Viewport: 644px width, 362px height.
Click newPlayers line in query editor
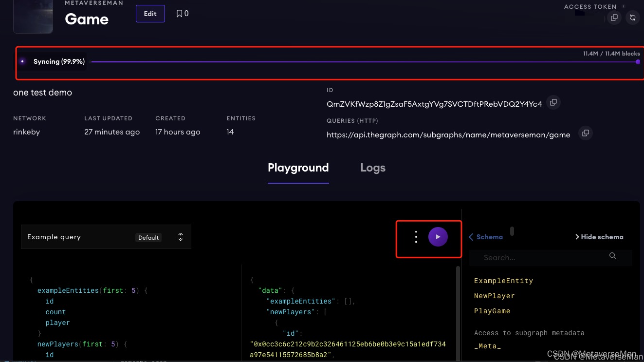(82, 344)
